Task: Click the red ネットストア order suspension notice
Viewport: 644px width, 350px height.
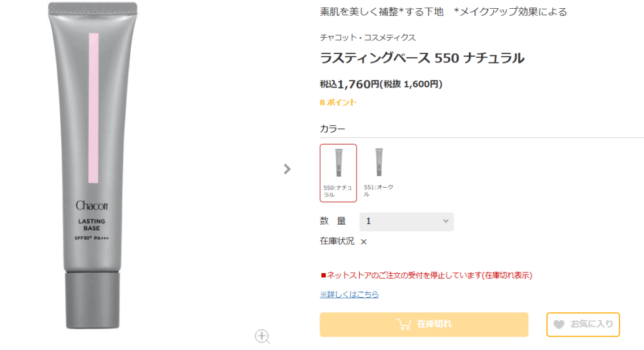Action: click(426, 275)
